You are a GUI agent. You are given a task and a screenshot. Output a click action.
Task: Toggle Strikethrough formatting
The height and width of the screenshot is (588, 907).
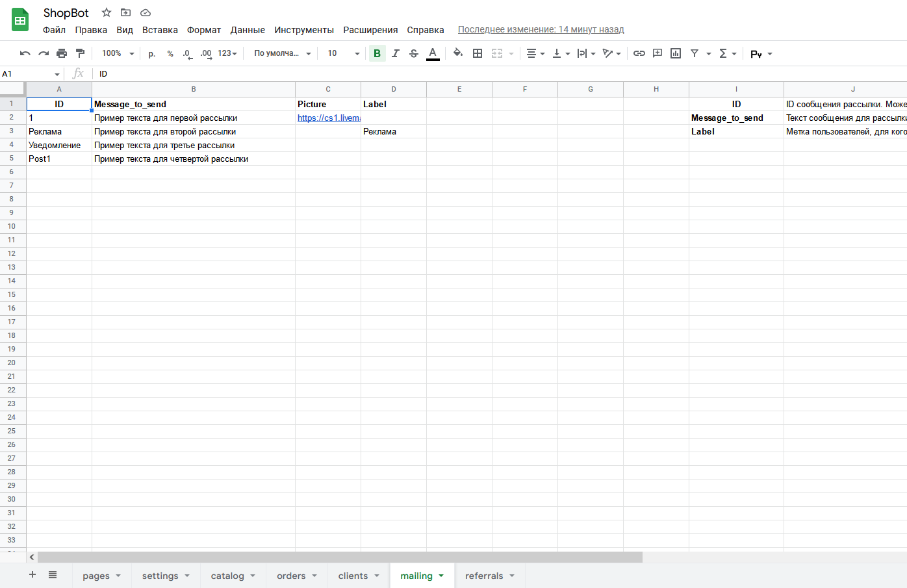point(414,53)
